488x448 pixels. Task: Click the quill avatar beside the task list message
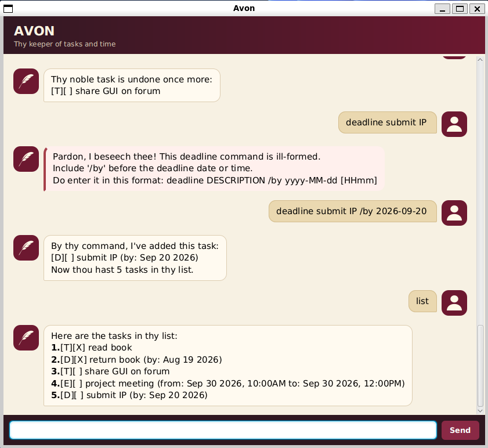point(26,338)
